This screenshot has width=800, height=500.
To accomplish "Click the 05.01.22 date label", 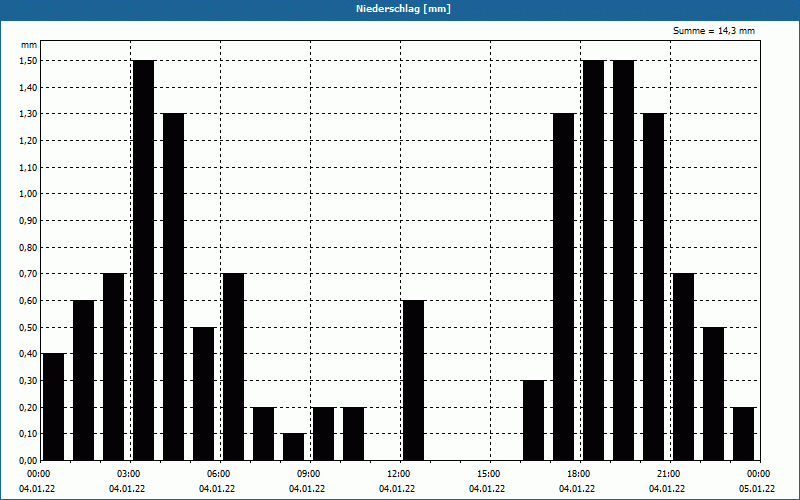I will [757, 489].
